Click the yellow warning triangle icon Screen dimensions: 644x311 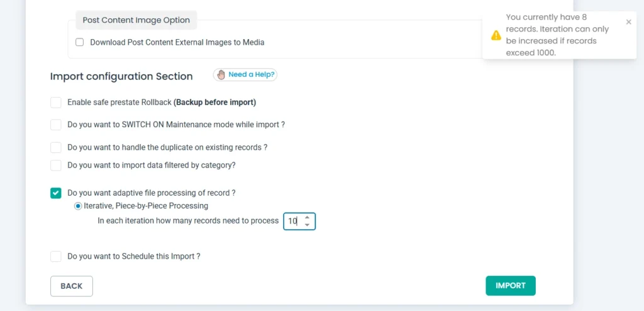pyautogui.click(x=496, y=35)
